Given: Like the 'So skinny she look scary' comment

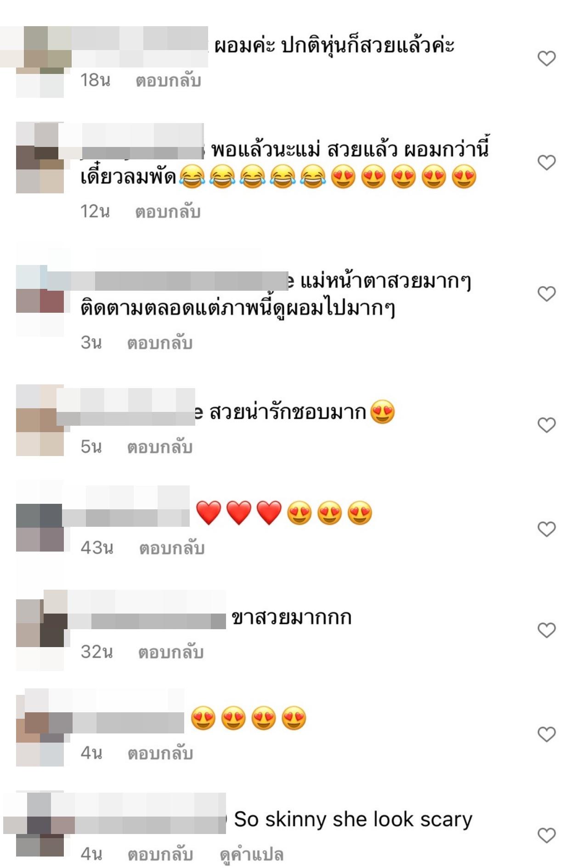Looking at the screenshot, I should (x=547, y=835).
